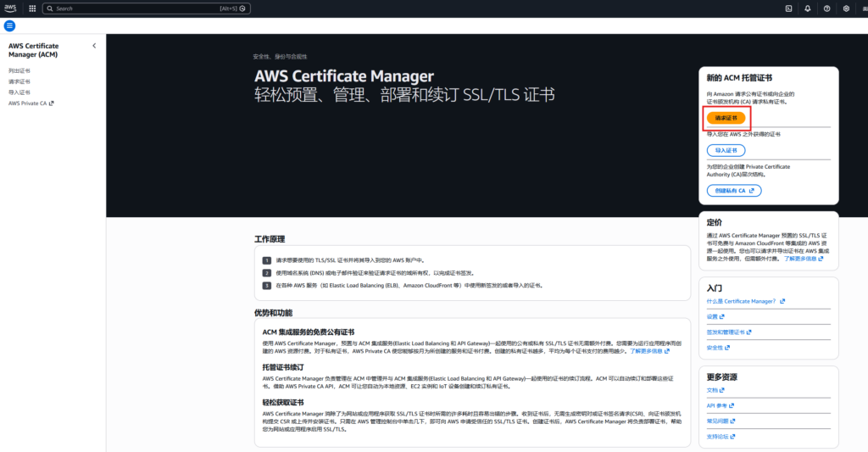Click in the top Search field
Image resolution: width=868 pixels, height=452 pixels.
point(127,8)
